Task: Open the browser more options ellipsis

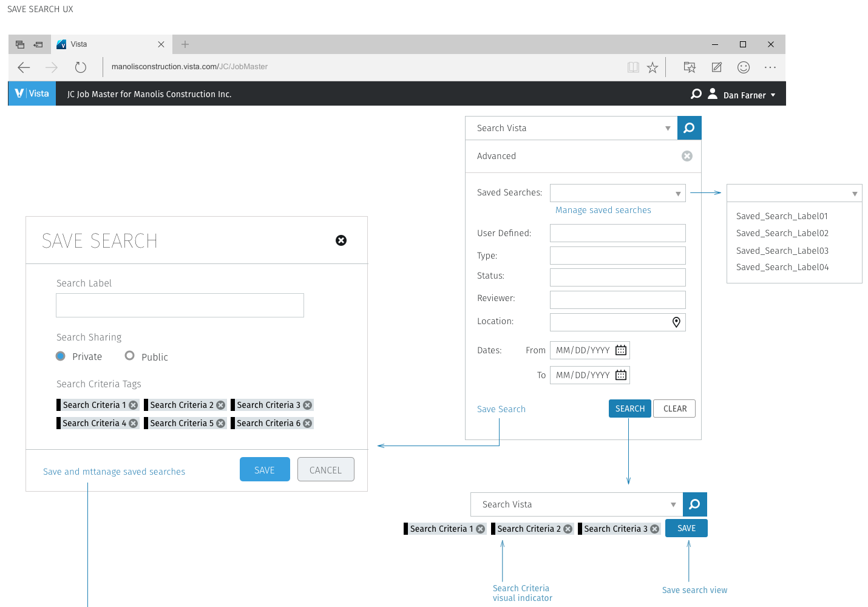Action: click(770, 67)
